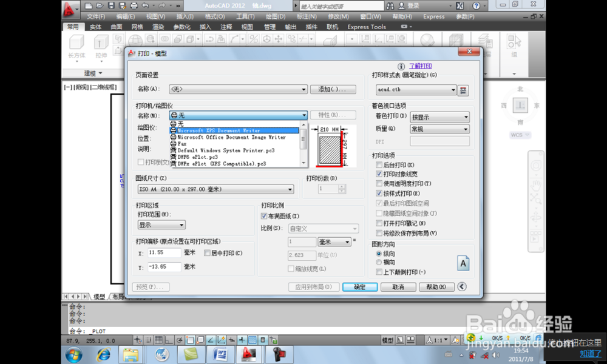
Task: Click the 取消 cancel button
Action: 398,286
